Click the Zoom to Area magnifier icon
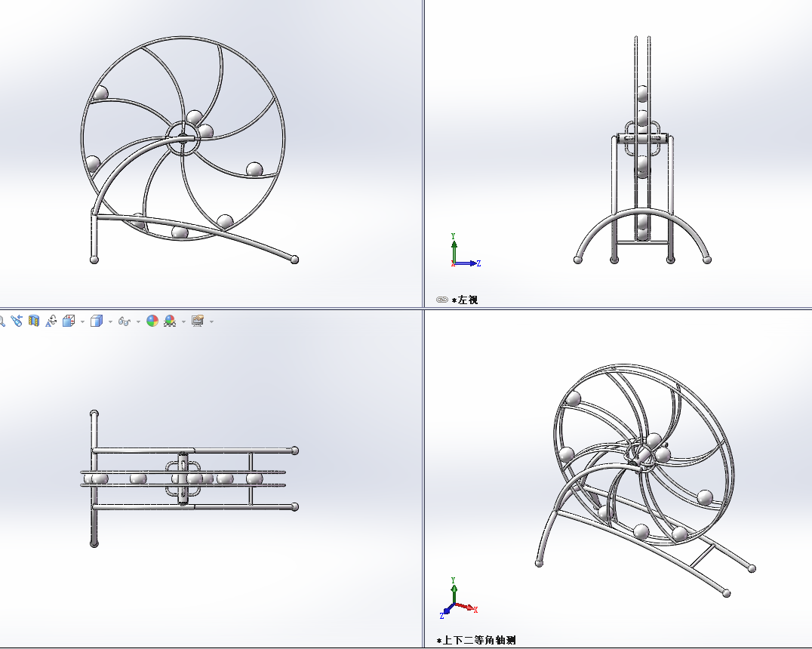This screenshot has height=649, width=812. (2, 321)
